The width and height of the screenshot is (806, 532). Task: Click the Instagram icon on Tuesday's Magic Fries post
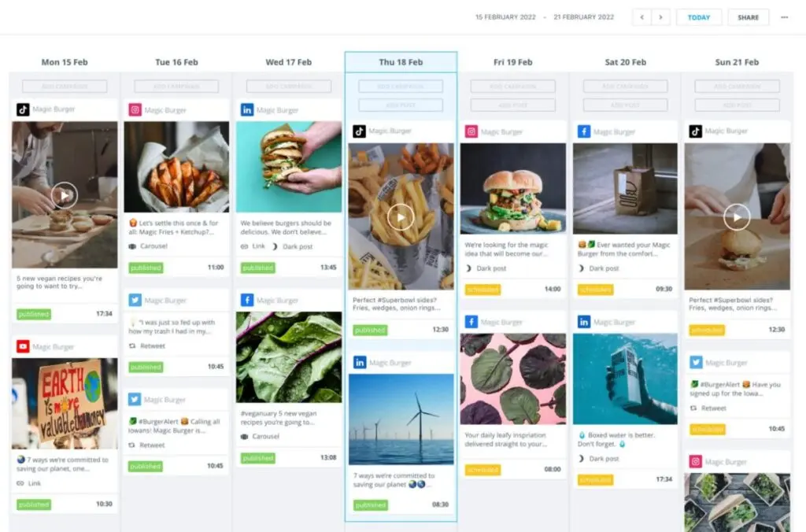(135, 109)
